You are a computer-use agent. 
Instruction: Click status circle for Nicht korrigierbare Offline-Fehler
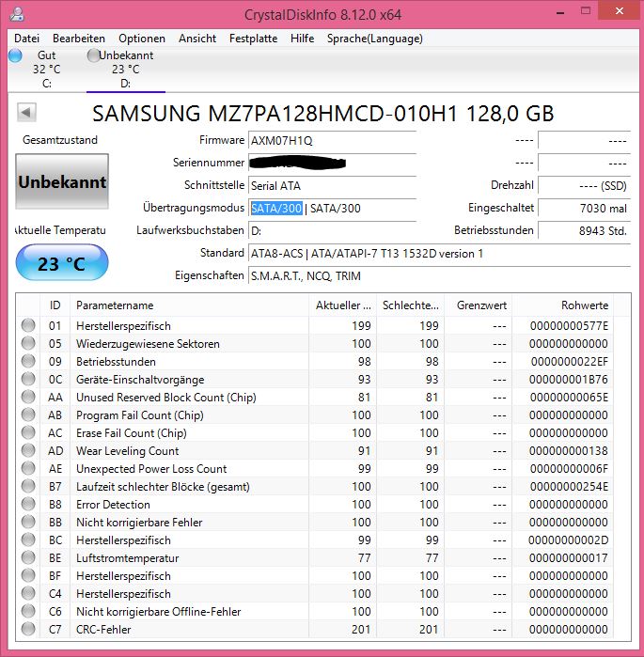click(28, 611)
